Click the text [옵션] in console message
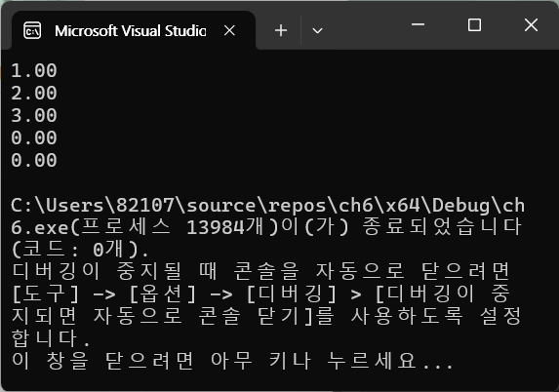This screenshot has width=559, height=392. pos(163,294)
